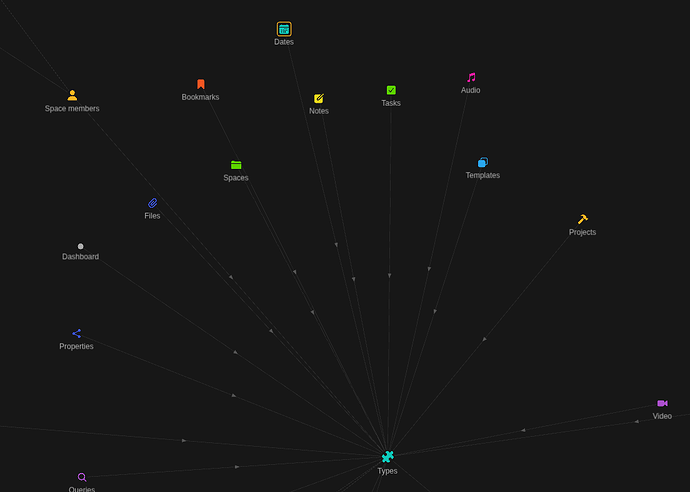690x492 pixels.
Task: Open the Space members person icon
Action: pos(72,95)
